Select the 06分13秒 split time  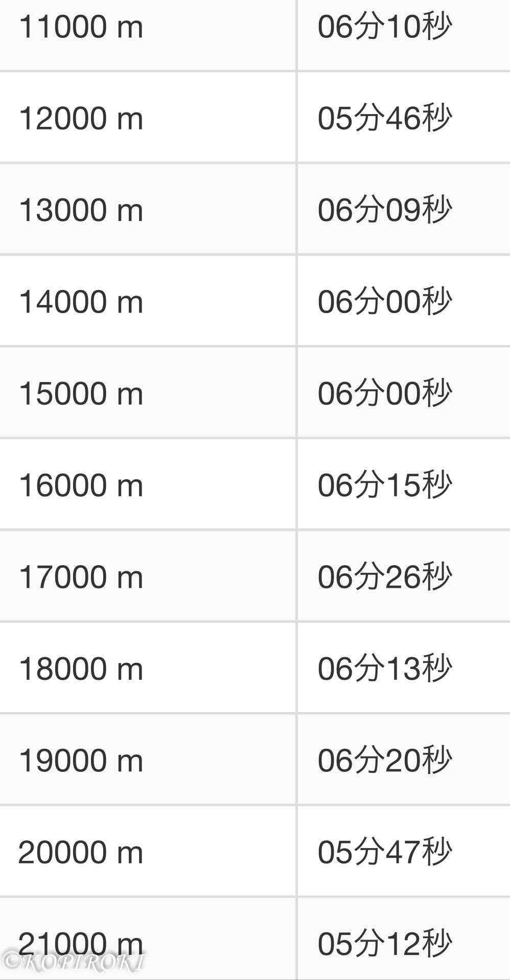click(x=384, y=669)
